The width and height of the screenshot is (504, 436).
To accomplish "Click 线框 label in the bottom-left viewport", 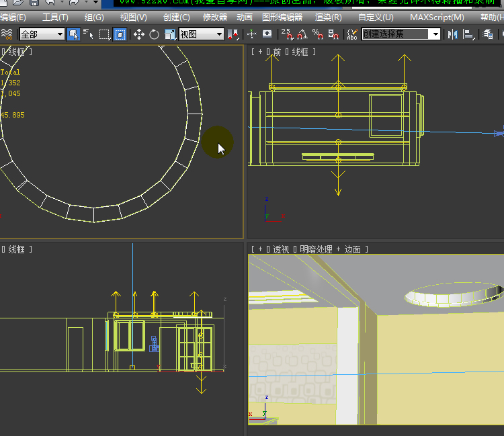I will (x=16, y=249).
